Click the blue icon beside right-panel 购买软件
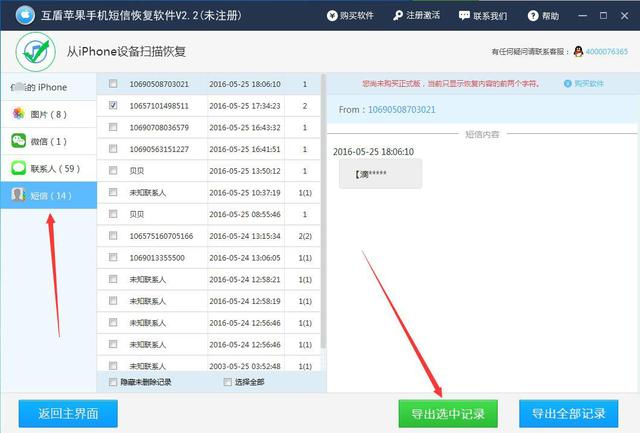The image size is (640, 433). click(x=567, y=83)
